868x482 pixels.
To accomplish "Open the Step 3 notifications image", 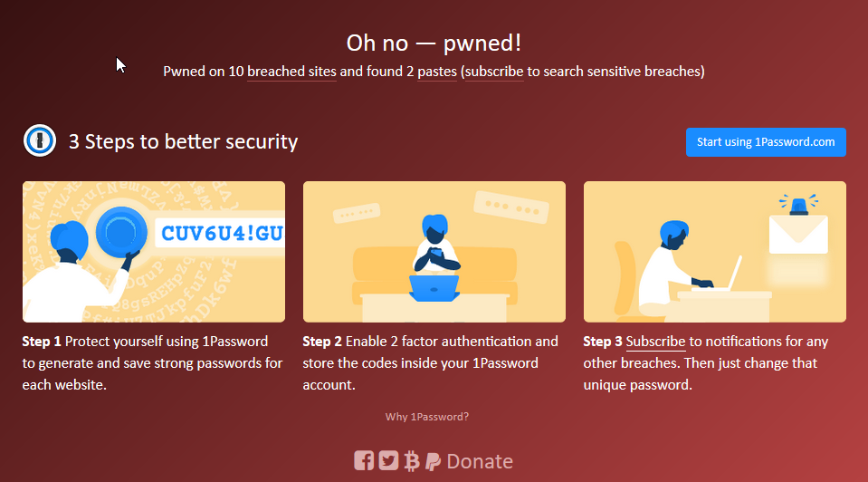I will pyautogui.click(x=715, y=252).
